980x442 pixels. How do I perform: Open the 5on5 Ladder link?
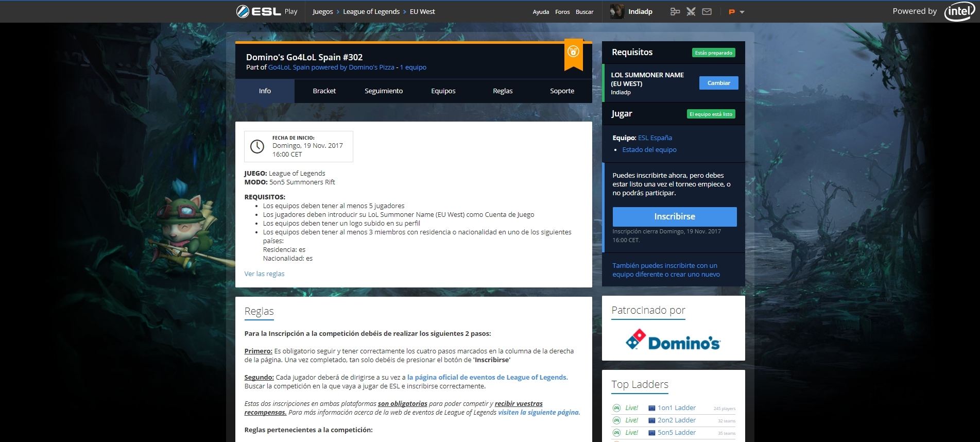tap(677, 433)
